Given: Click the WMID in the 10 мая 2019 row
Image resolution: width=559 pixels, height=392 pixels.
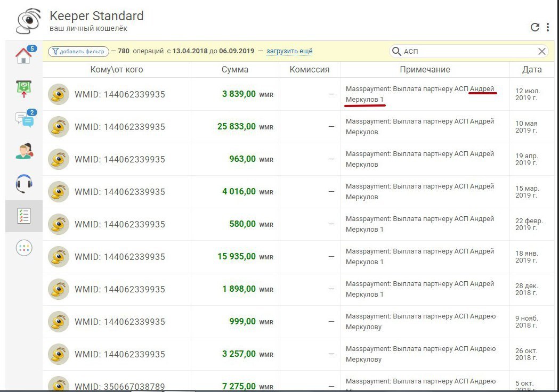Looking at the screenshot, I should click(120, 127).
